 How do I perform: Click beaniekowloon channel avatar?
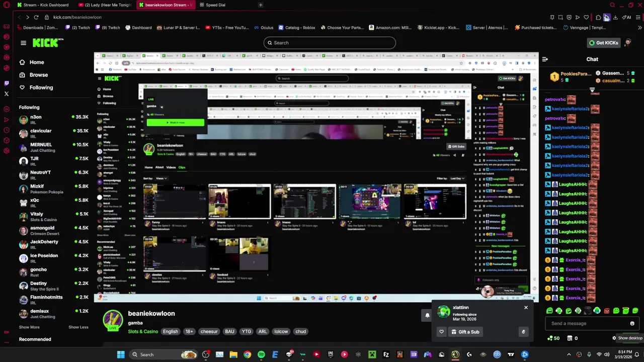coord(113,320)
